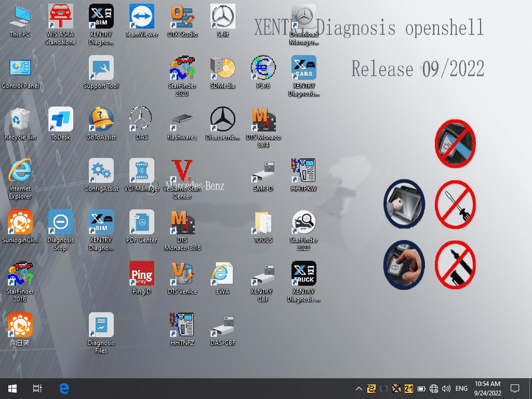Show hidden system tray icons
The image size is (532, 399).
click(358, 389)
